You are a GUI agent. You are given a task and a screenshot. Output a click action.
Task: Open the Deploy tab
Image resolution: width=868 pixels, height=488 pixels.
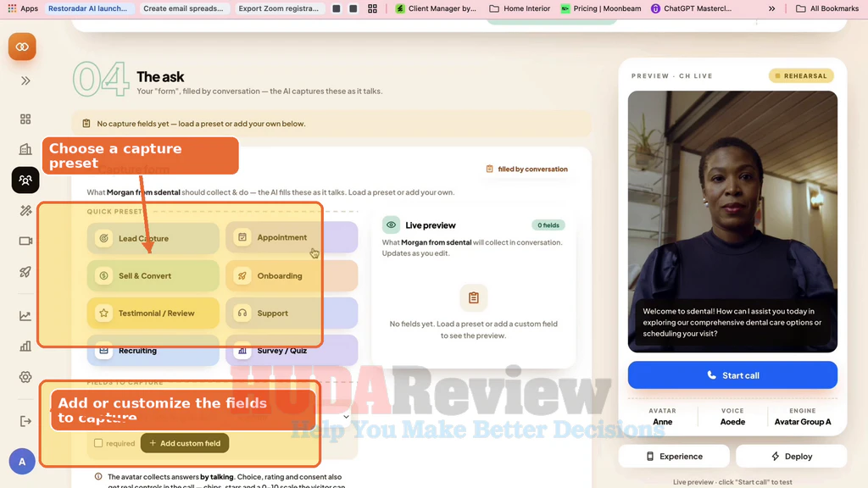792,457
